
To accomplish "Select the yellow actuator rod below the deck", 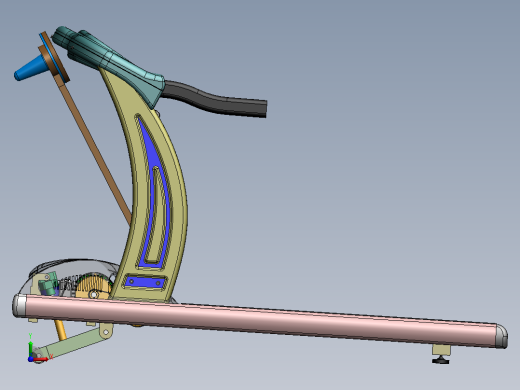I will click(60, 330).
